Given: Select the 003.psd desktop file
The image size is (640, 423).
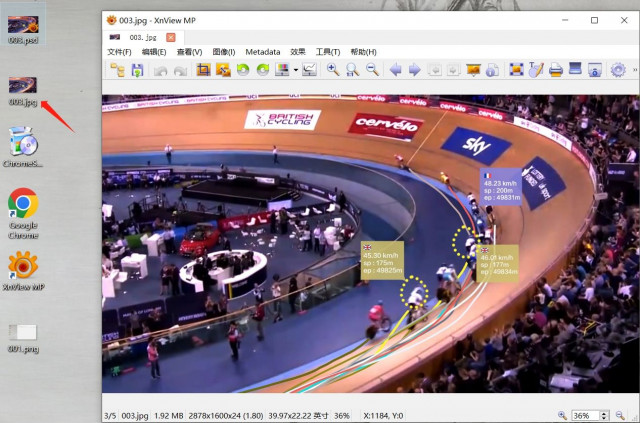Looking at the screenshot, I should pyautogui.click(x=23, y=29).
